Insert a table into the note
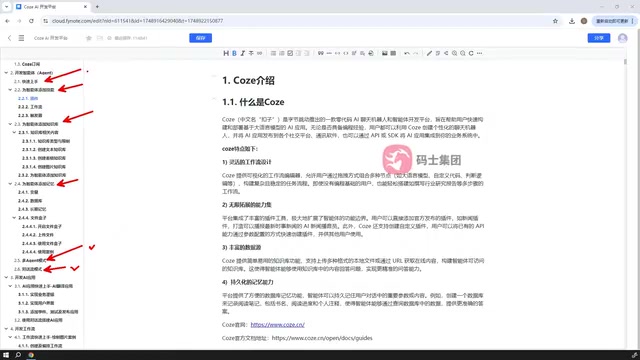 point(393,53)
